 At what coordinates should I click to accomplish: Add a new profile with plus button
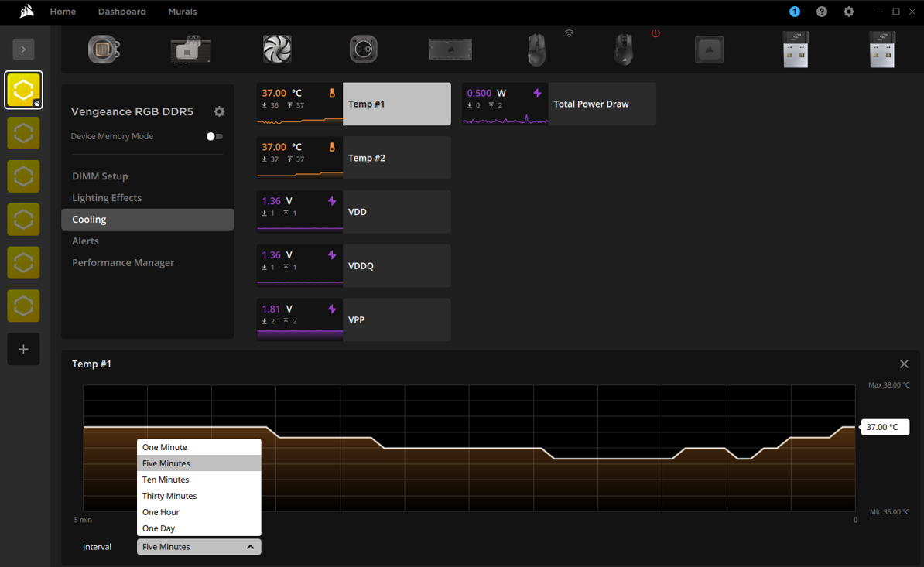coord(23,349)
